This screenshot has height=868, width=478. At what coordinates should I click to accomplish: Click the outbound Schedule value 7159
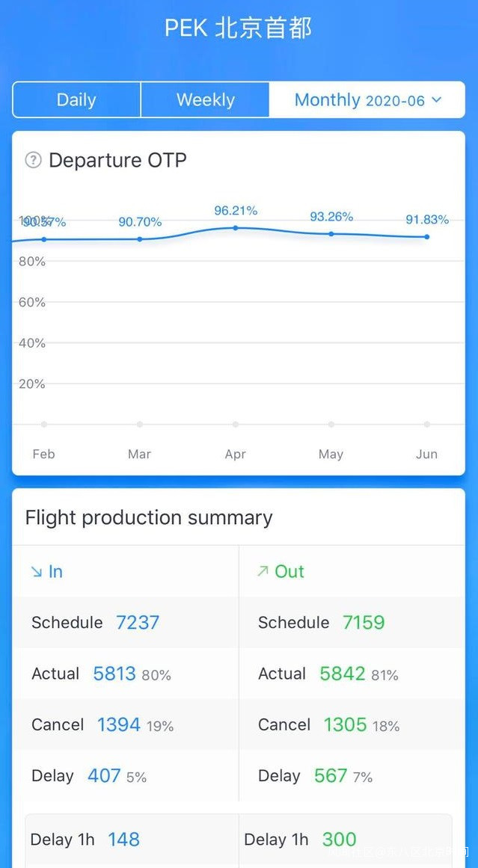(364, 623)
